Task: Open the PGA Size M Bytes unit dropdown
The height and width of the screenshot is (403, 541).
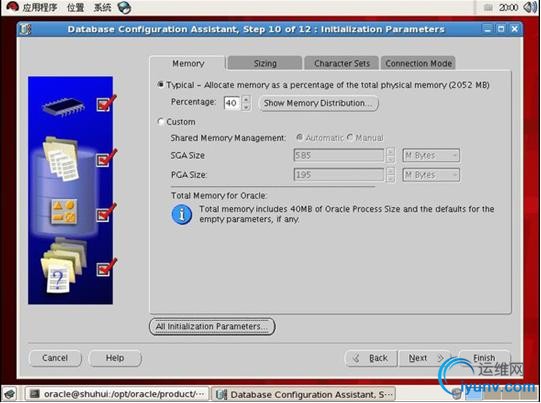Action: tap(431, 175)
